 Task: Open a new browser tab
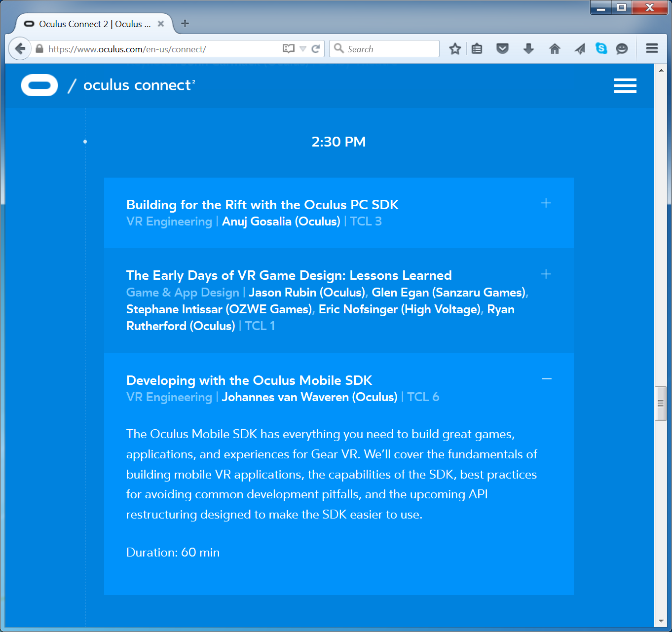pyautogui.click(x=185, y=24)
